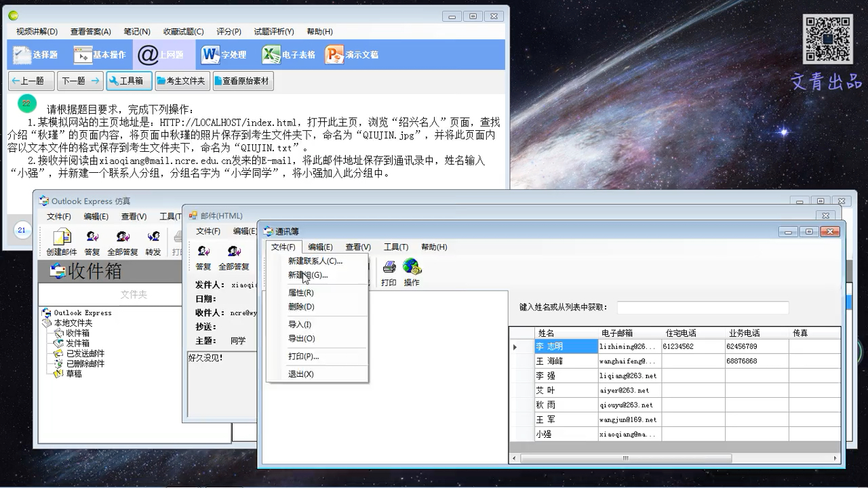Open 查看(V) menu in 通讯簿
868x488 pixels.
pyautogui.click(x=358, y=247)
